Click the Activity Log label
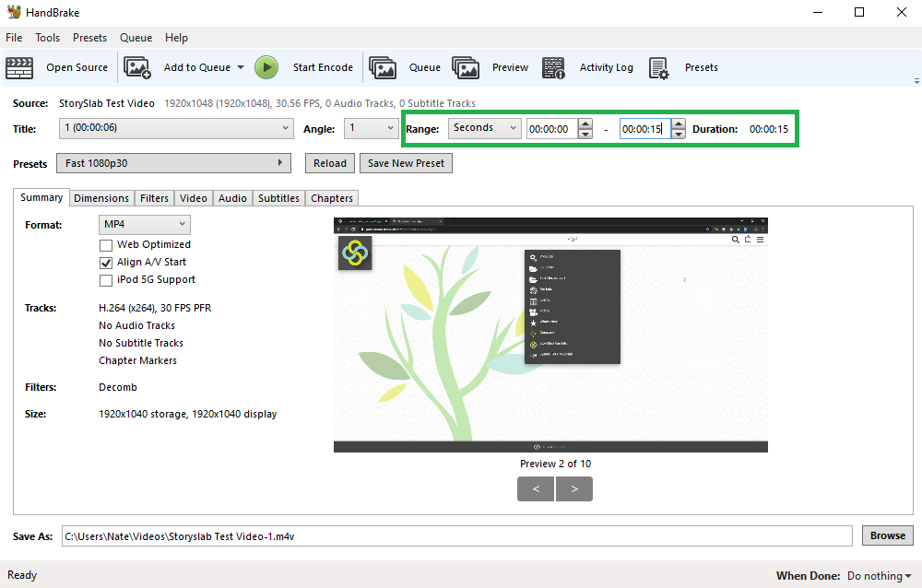Image resolution: width=922 pixels, height=588 pixels. coord(607,67)
